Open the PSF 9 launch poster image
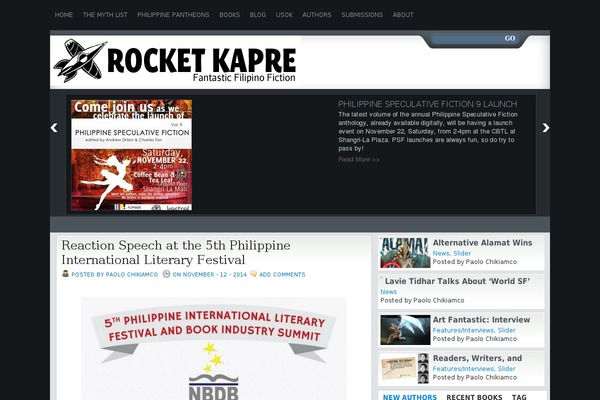Image resolution: width=600 pixels, height=400 pixels. tap(131, 155)
